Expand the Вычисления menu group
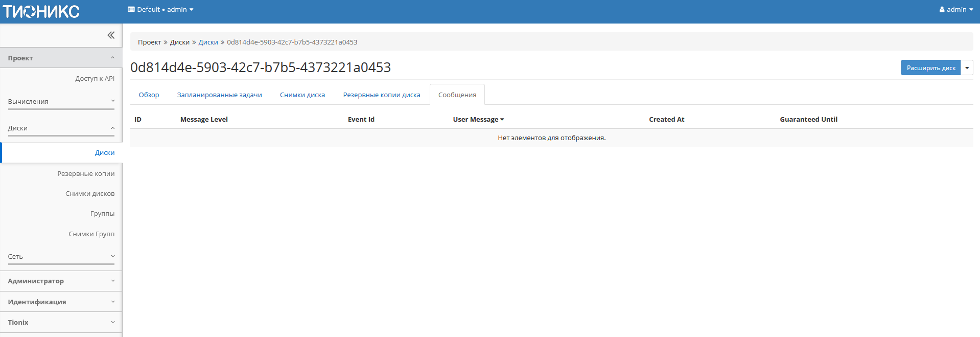Screen dimensions: 980x337 (x=61, y=102)
